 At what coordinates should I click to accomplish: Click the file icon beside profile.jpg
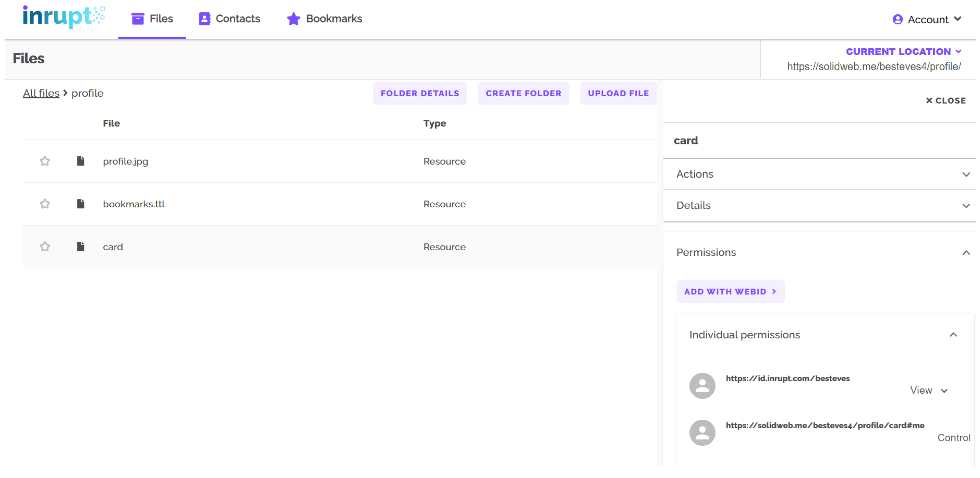tap(80, 161)
